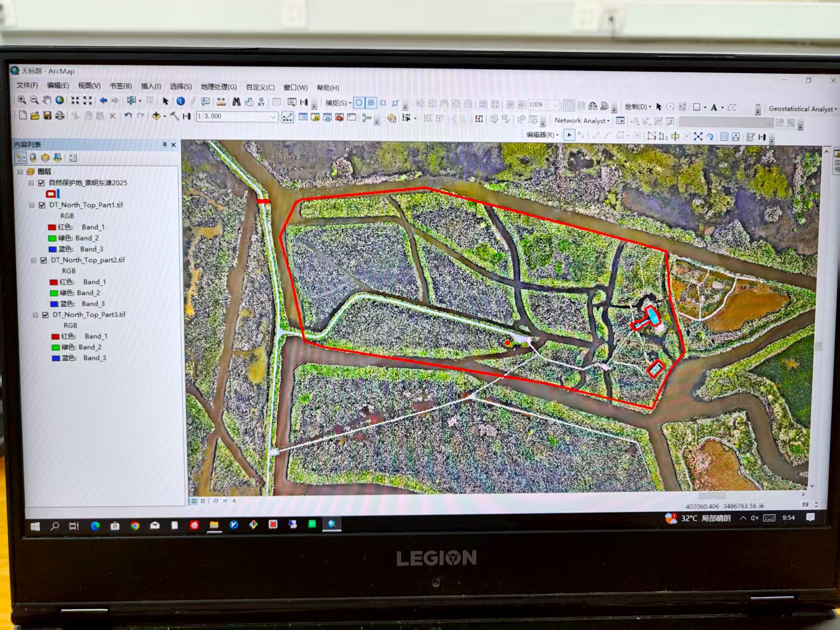Uncheck the DT_North_Top_Part1.tif layer
This screenshot has height=630, width=840.
[42, 205]
